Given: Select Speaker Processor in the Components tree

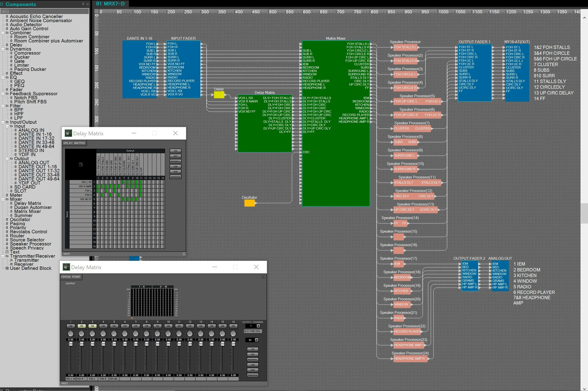Looking at the screenshot, I should pos(30,244).
